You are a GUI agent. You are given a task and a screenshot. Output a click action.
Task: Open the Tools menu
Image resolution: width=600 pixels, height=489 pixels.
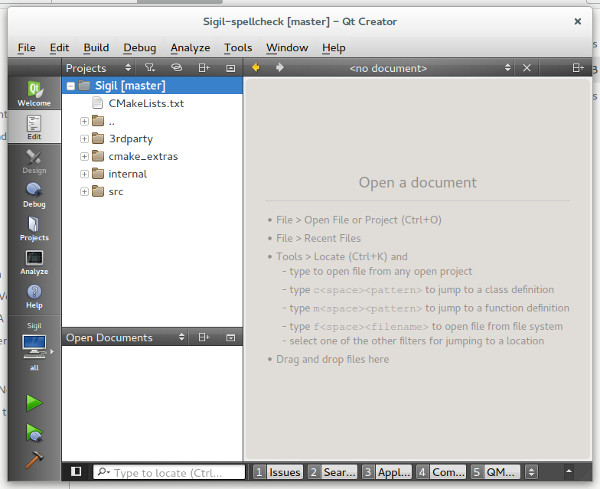click(238, 48)
